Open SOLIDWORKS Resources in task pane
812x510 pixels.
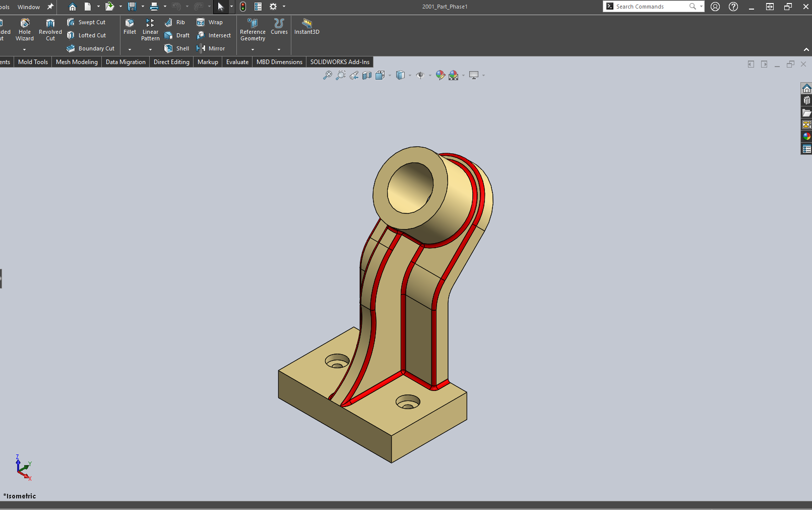coord(806,89)
